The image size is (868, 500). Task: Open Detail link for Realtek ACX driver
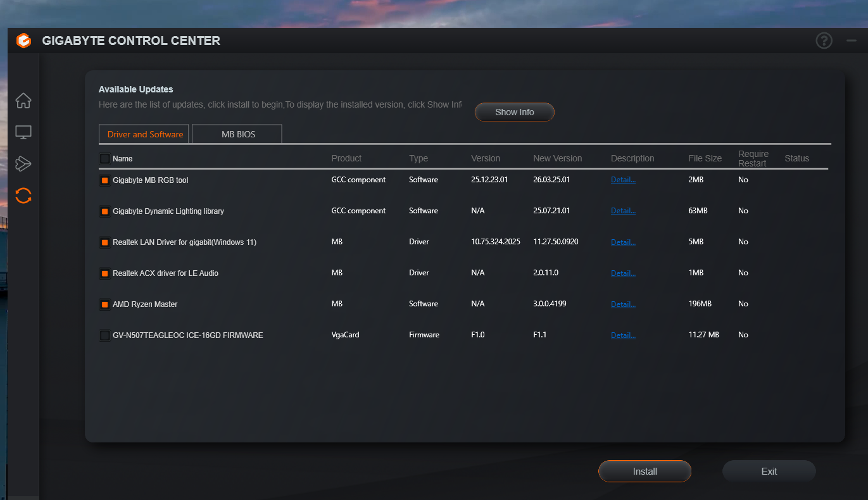tap(623, 273)
